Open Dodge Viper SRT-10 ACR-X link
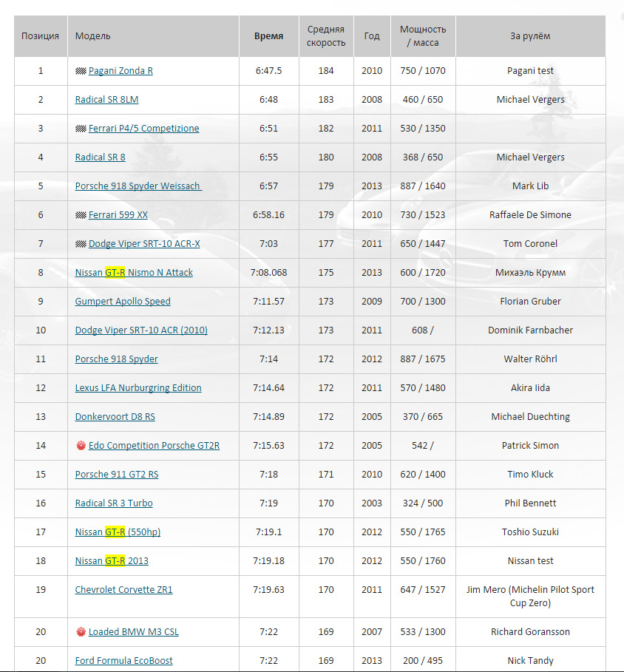This screenshot has width=624, height=672. [x=144, y=243]
